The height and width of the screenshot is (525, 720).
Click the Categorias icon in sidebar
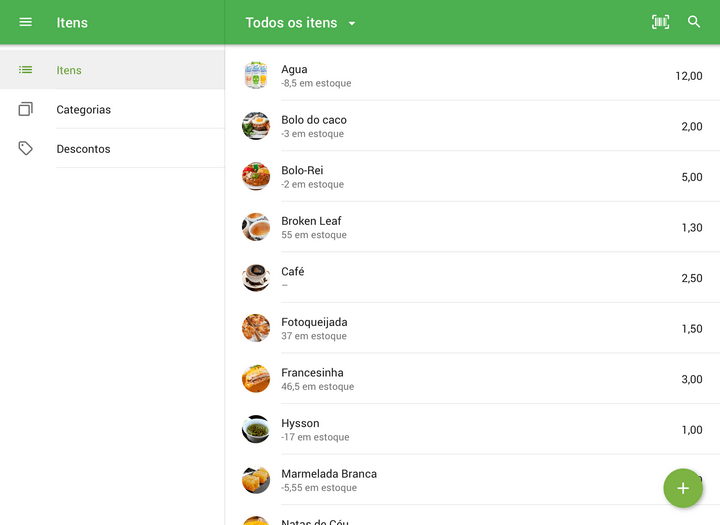[x=26, y=109]
